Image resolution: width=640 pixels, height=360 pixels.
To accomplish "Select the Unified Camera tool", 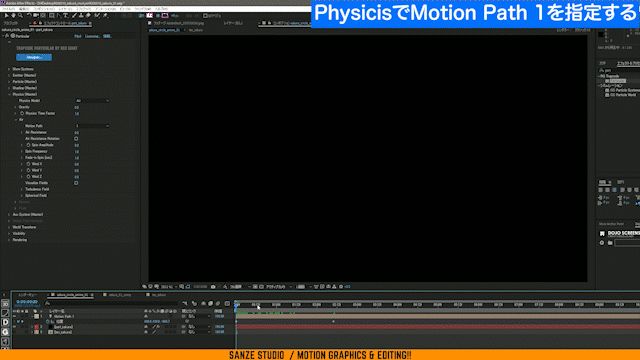I will point(36,16).
